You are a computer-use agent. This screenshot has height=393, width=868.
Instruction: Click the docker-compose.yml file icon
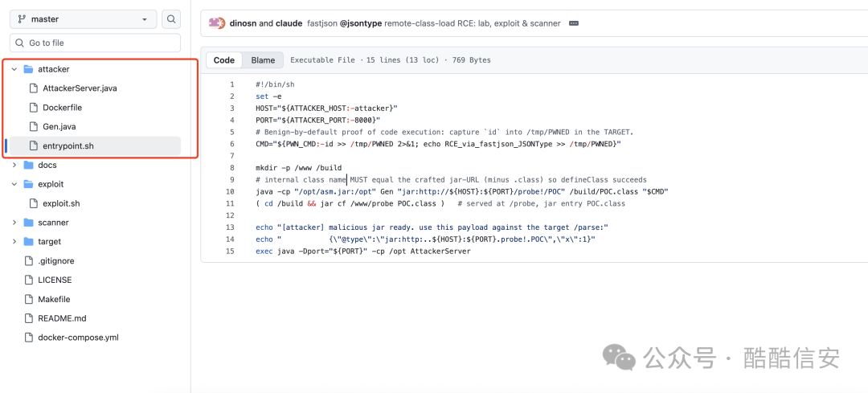pyautogui.click(x=28, y=337)
